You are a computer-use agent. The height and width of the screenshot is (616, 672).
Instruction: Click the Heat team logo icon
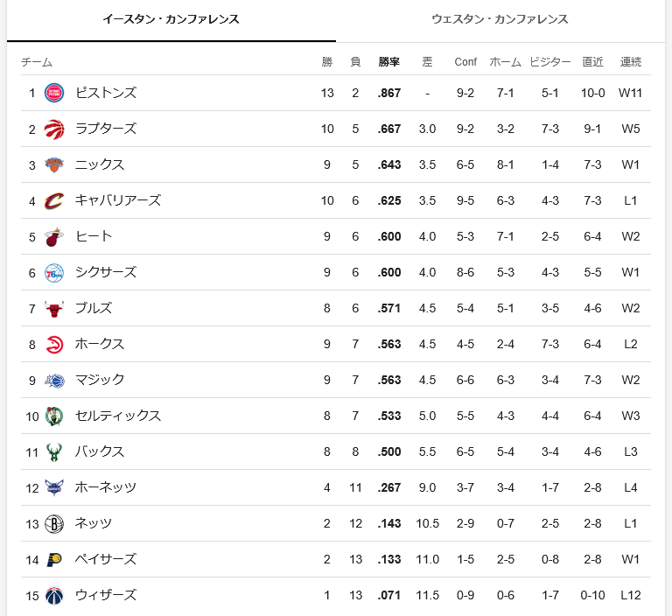point(54,236)
